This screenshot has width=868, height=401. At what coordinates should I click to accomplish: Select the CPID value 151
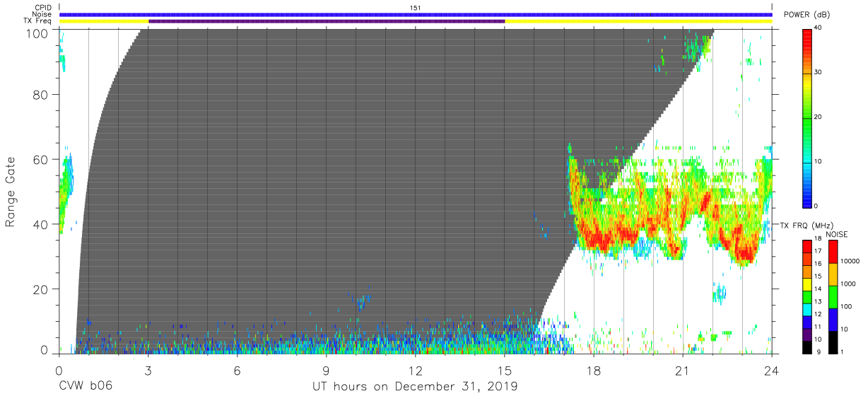(x=415, y=8)
